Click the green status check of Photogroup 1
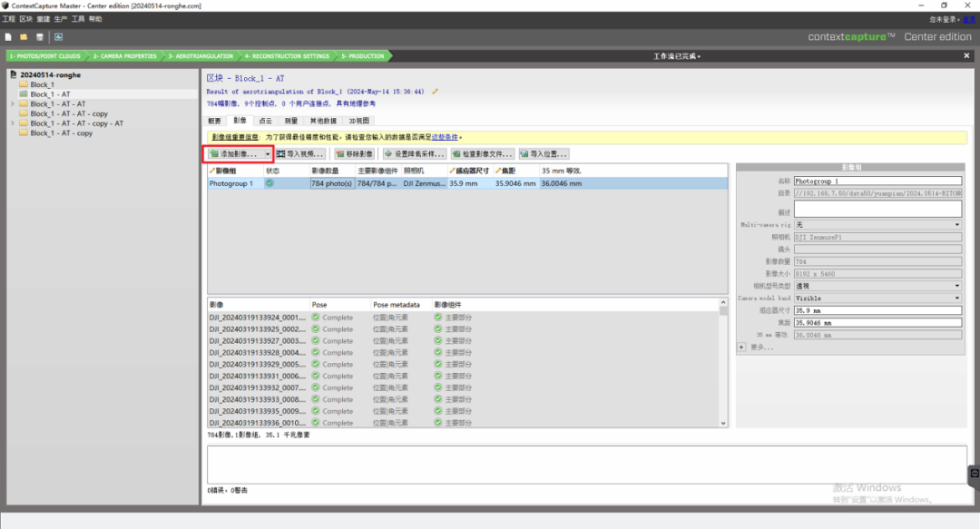The image size is (980, 529). point(269,183)
